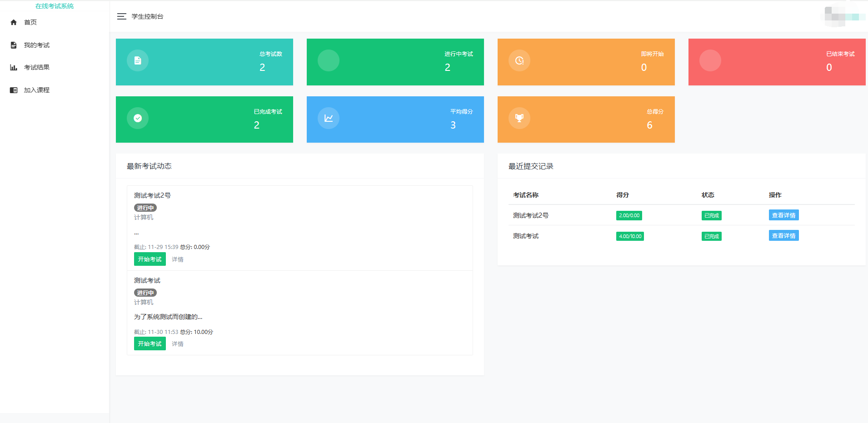This screenshot has height=423, width=868.
Task: Click the 在线考试系统 logo title
Action: tap(55, 6)
